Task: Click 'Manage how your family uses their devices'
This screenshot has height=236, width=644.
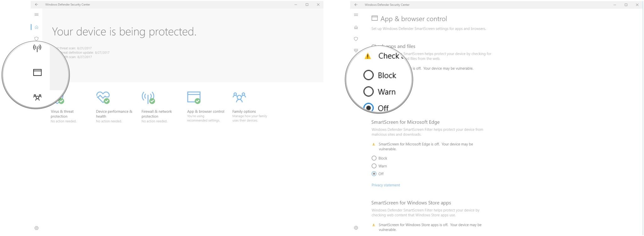Action: [x=250, y=118]
